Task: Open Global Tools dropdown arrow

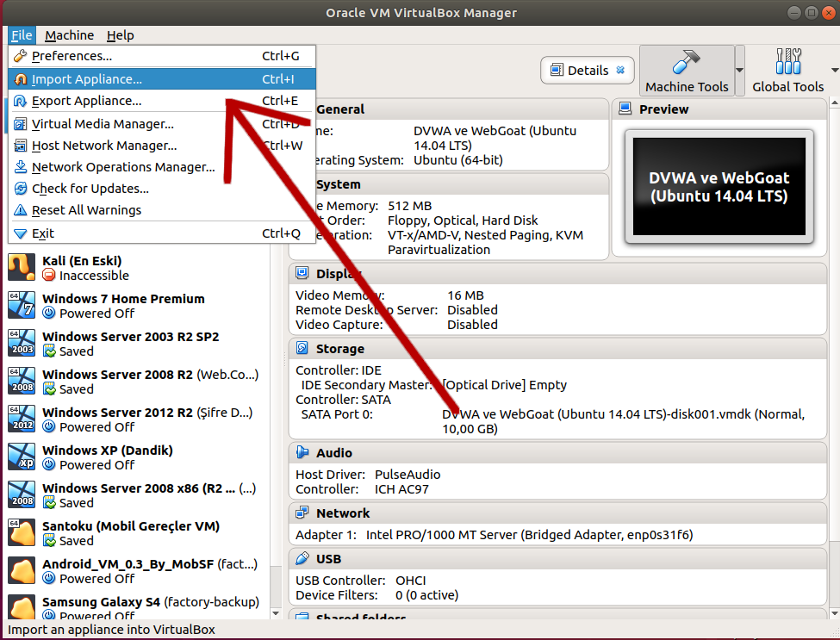Action: click(x=834, y=71)
